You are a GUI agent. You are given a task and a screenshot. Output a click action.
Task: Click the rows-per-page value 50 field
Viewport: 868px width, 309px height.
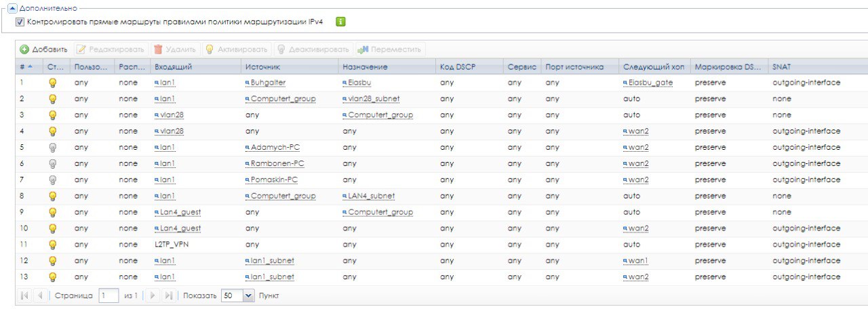point(232,296)
